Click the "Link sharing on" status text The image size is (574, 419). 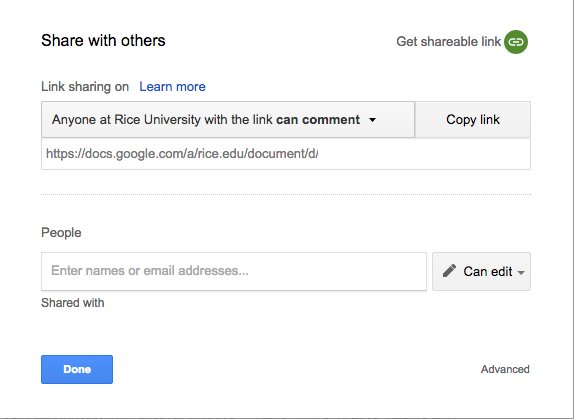[x=85, y=87]
